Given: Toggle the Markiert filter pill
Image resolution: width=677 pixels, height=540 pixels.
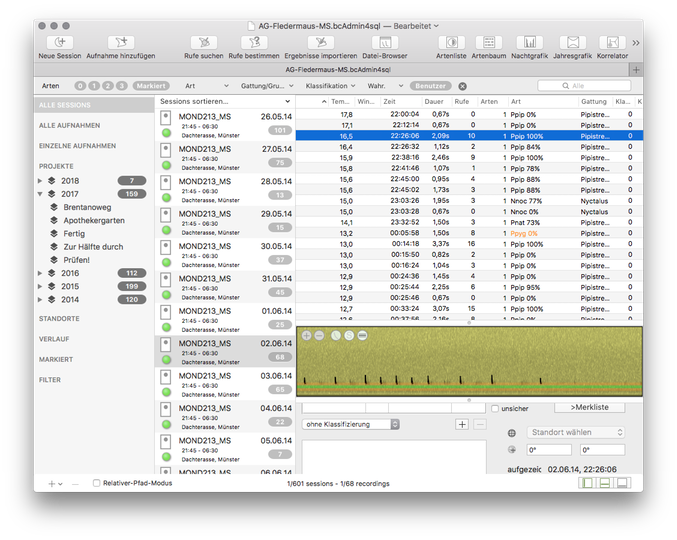Looking at the screenshot, I should click(152, 86).
